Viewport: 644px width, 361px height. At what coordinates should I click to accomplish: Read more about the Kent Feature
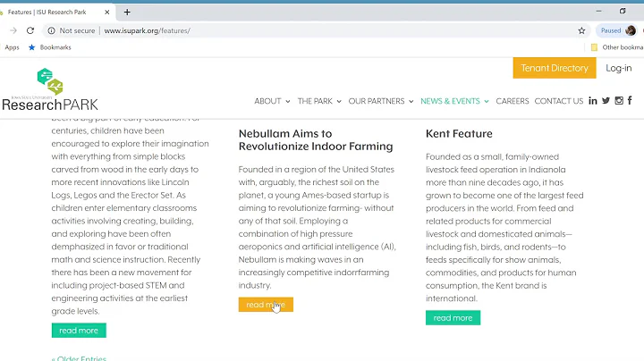click(x=453, y=317)
